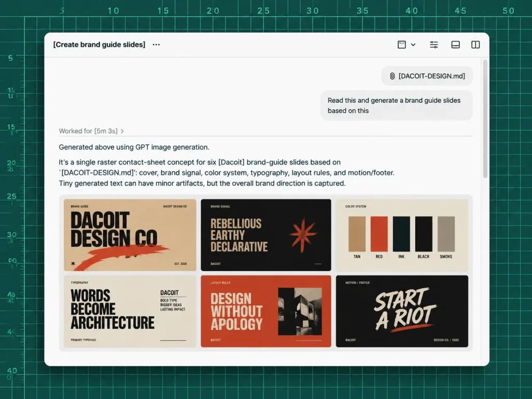The width and height of the screenshot is (532, 399).
Task: Open the Dacoit Design Co cover slide
Action: tap(130, 235)
